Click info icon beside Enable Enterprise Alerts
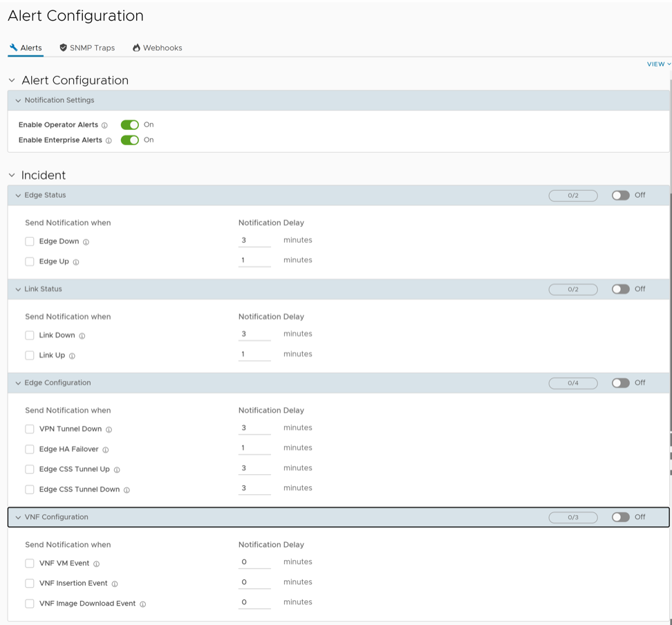 109,140
